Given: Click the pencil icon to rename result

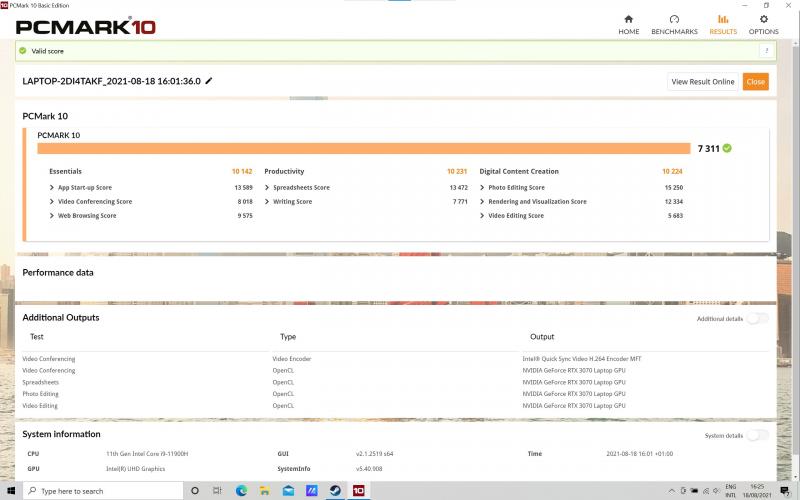Looking at the screenshot, I should pos(209,81).
